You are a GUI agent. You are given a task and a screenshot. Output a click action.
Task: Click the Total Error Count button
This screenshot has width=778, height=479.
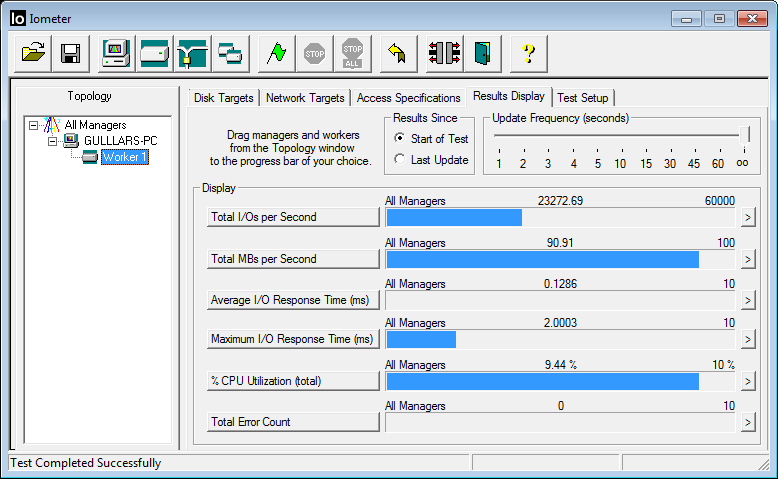click(293, 422)
